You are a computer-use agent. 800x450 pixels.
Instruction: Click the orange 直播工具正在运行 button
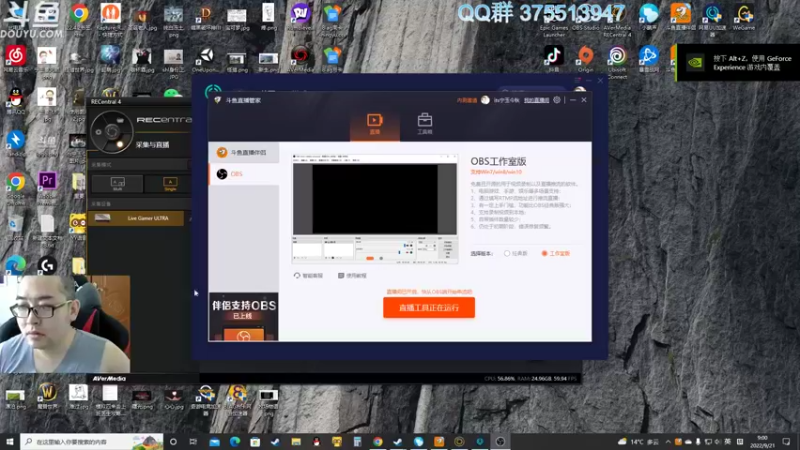(429, 308)
